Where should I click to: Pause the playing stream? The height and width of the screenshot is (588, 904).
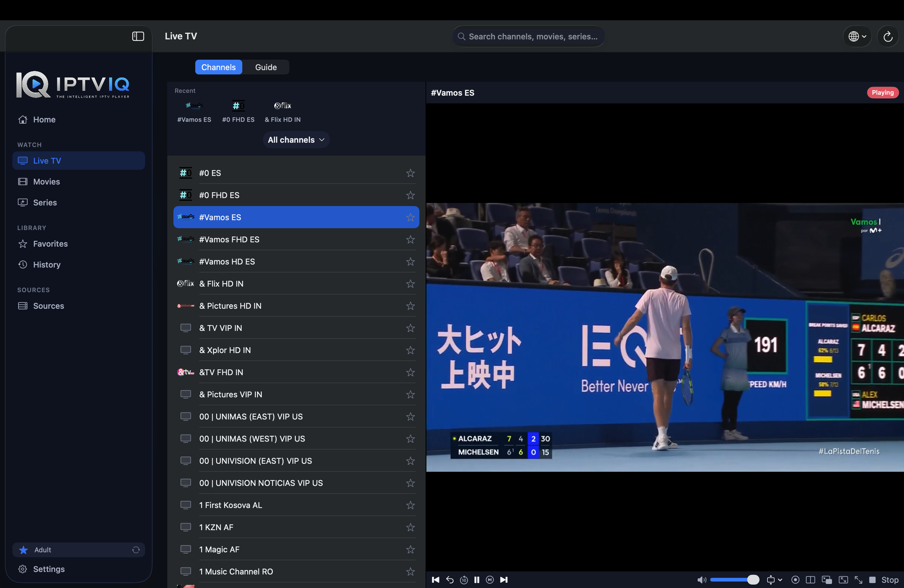477,580
